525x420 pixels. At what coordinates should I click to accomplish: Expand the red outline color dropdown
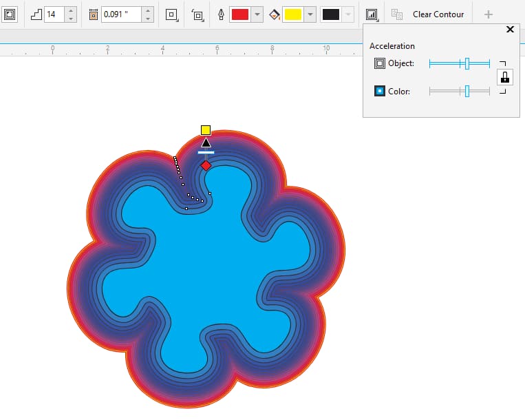(257, 14)
